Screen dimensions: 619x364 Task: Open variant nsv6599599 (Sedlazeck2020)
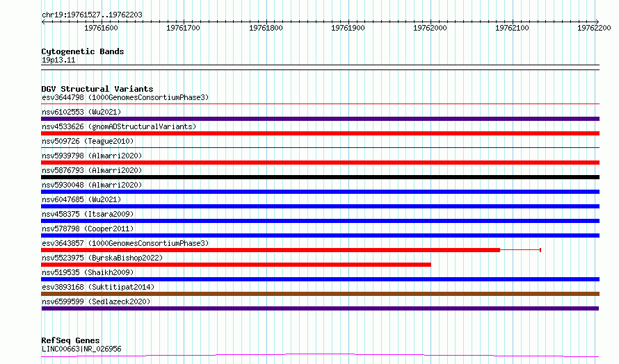[96, 301]
